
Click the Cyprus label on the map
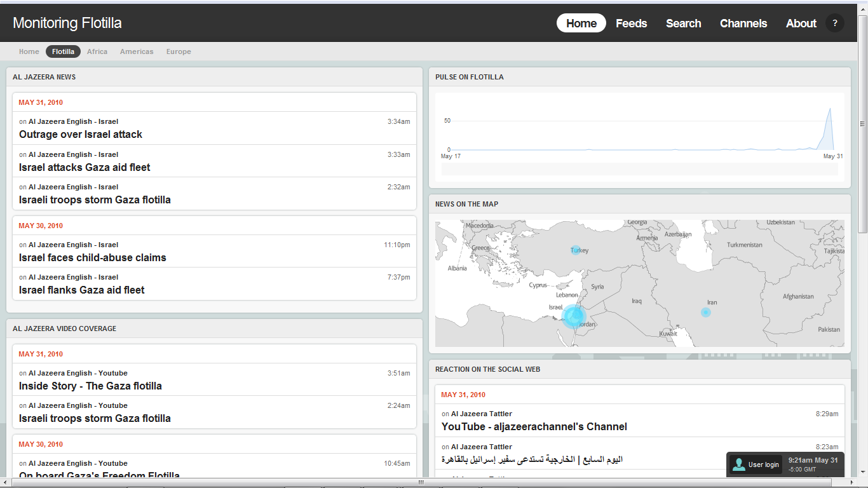point(538,285)
